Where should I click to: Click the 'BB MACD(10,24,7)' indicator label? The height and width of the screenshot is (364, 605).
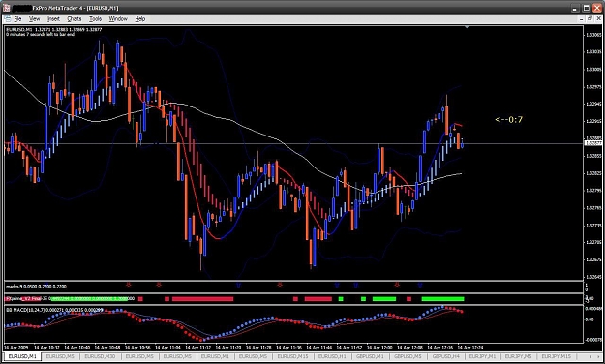[x=25, y=310]
